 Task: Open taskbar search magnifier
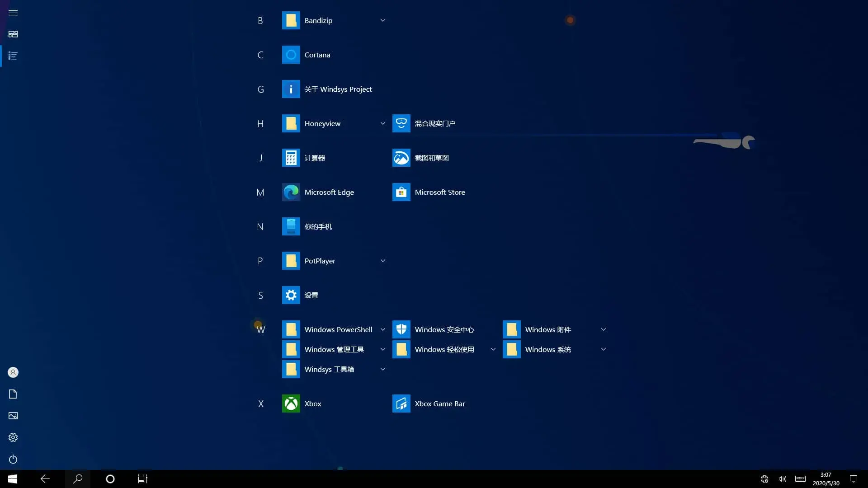pyautogui.click(x=78, y=479)
